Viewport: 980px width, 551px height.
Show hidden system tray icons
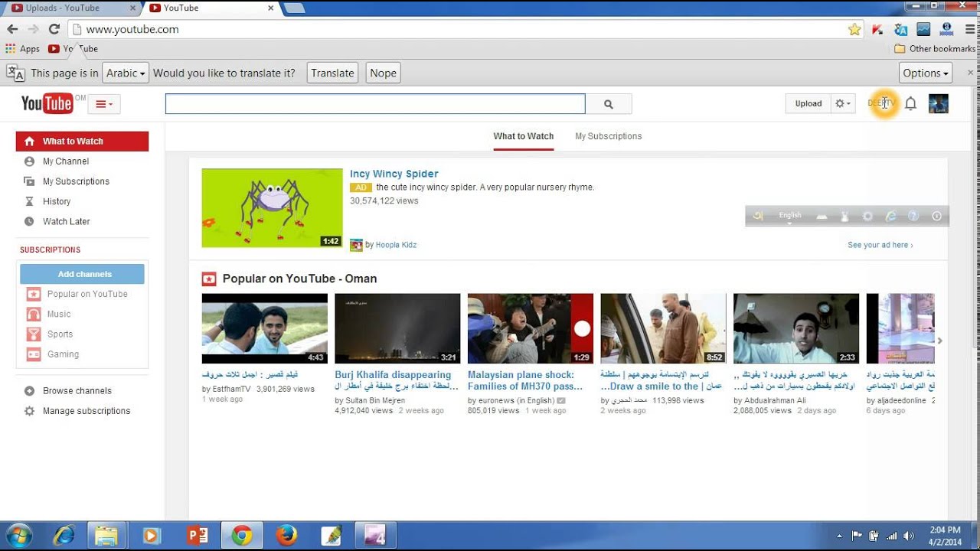pyautogui.click(x=839, y=536)
